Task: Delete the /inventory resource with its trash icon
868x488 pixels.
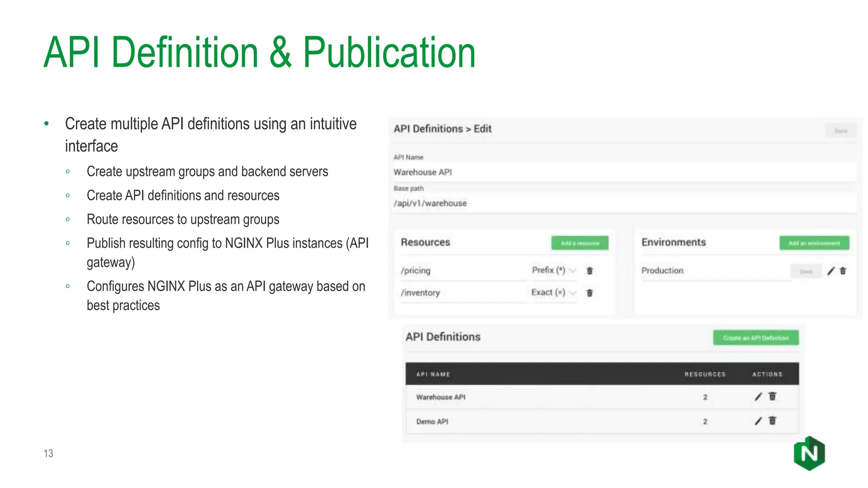Action: 590,293
